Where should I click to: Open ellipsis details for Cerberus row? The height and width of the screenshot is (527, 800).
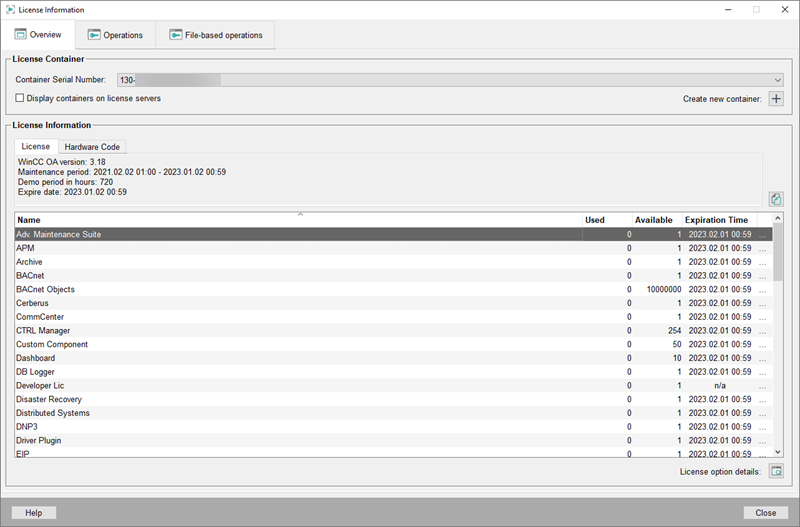tap(762, 304)
